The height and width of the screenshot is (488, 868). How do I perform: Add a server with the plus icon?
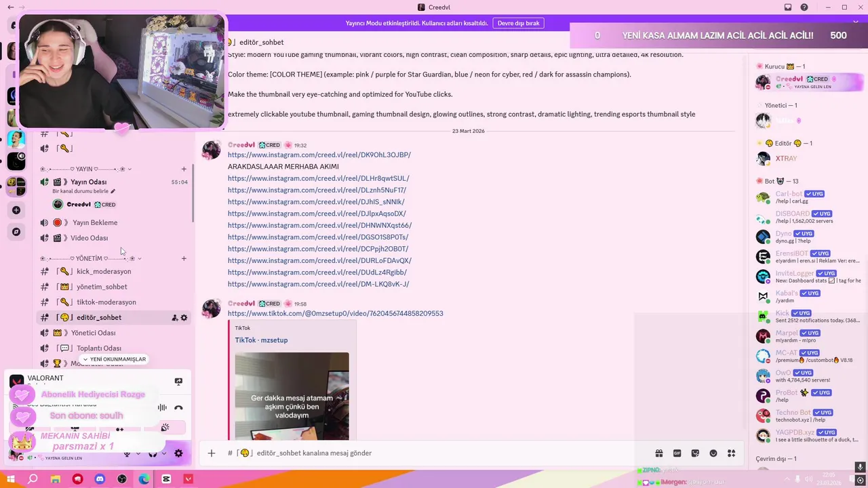16,210
